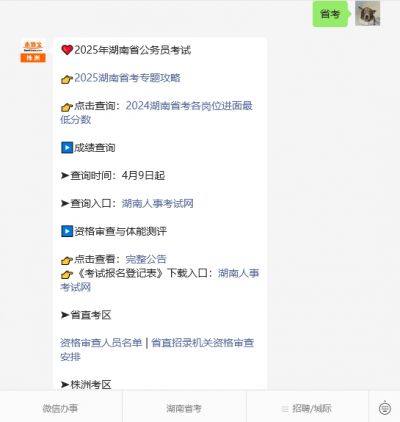Click the pointing hand emoji before 点击查看
The image size is (400, 422).
coord(67,260)
